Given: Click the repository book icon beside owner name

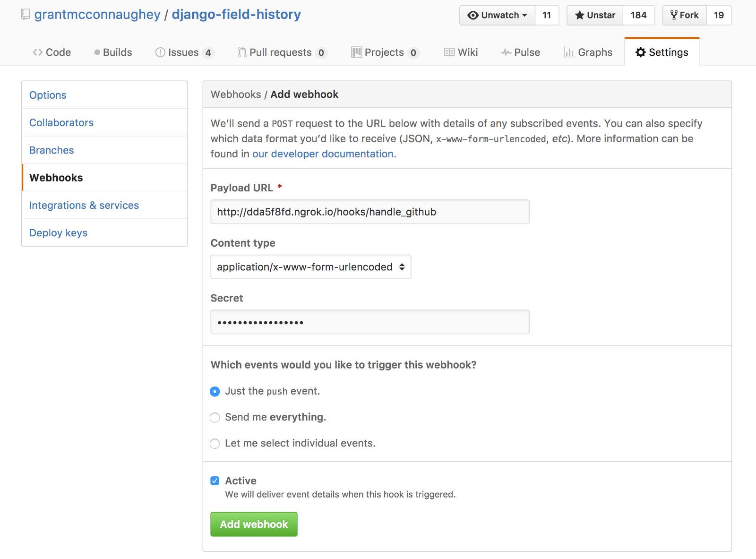Looking at the screenshot, I should click(x=26, y=15).
